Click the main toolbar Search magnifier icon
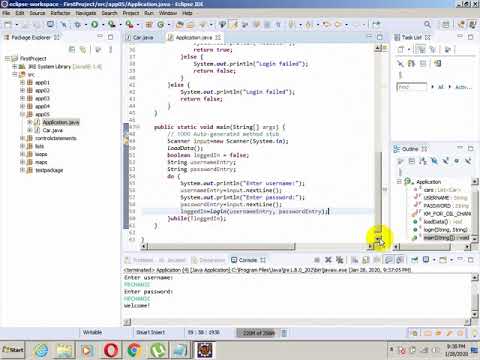The height and width of the screenshot is (360, 480). [427, 24]
